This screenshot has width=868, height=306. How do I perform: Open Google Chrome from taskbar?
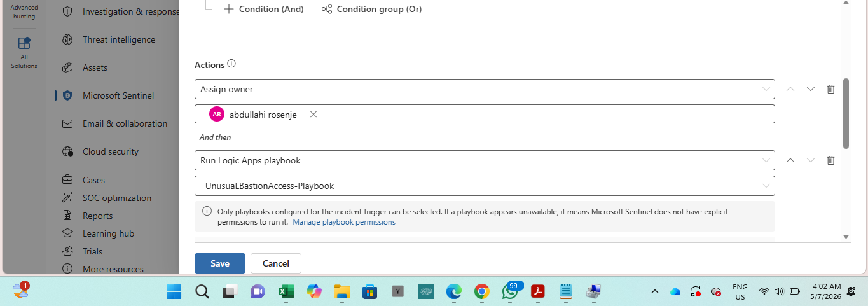pyautogui.click(x=481, y=291)
